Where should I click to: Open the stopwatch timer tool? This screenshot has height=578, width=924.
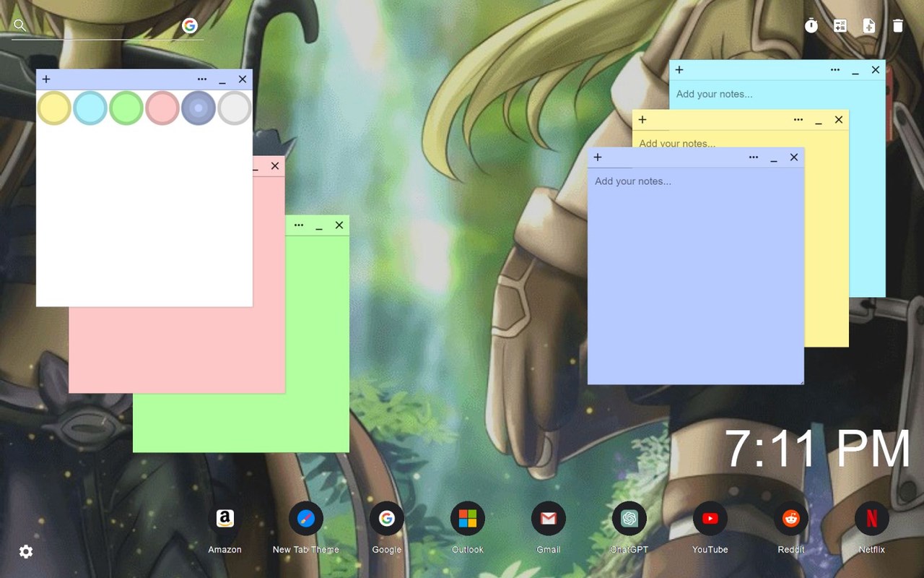pyautogui.click(x=811, y=26)
